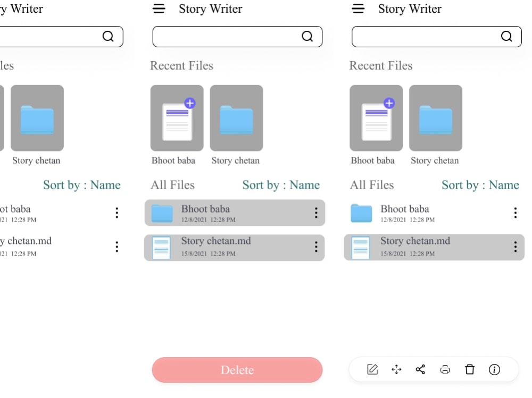Viewport: 532px width, 398px height.
Task: Open options for the cropped 'y chetan.md' row
Action: point(117,247)
